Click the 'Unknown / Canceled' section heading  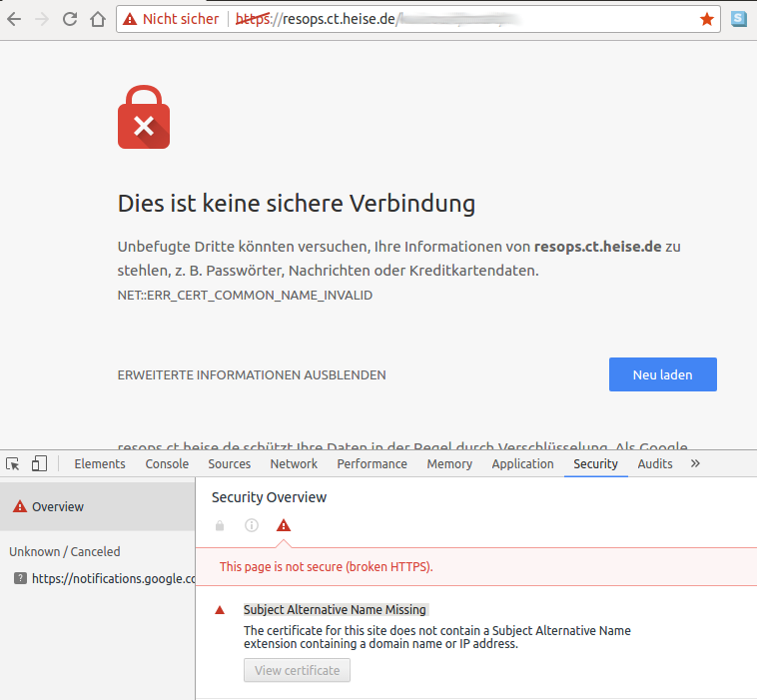(65, 552)
